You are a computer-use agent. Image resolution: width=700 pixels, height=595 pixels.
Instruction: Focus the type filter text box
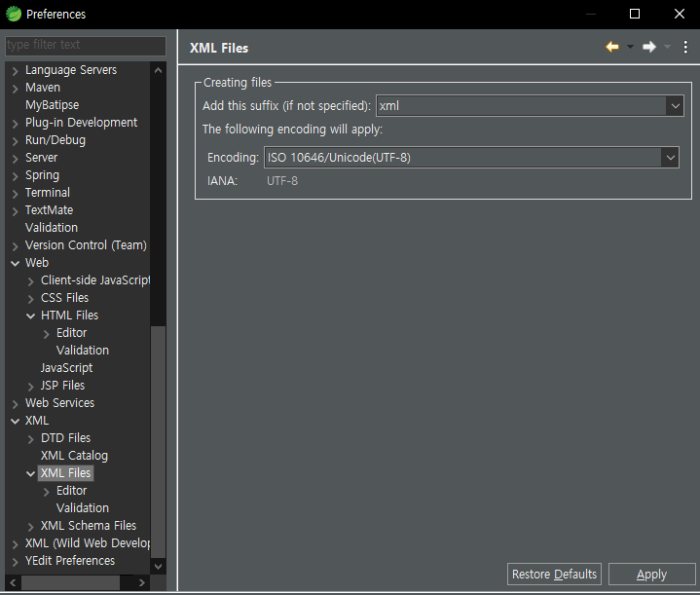[x=86, y=45]
